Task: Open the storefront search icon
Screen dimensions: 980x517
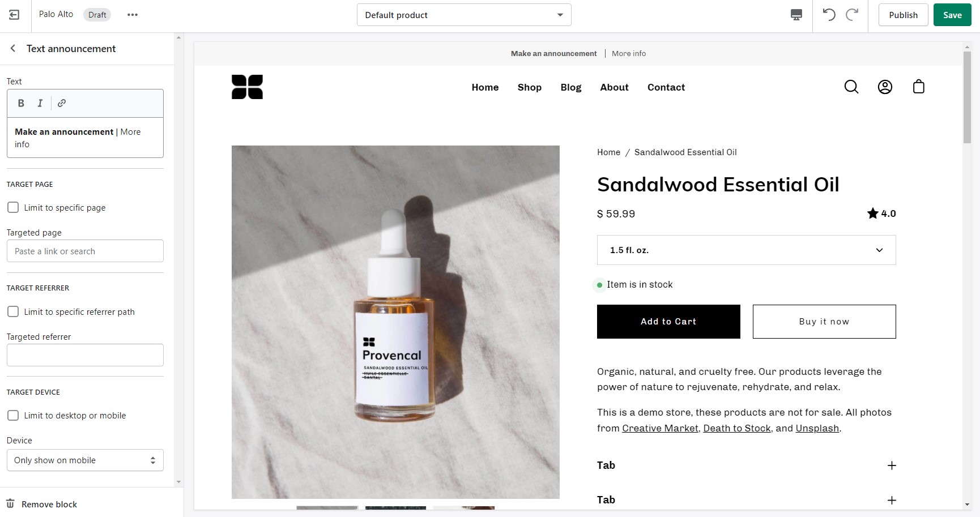Action: click(851, 87)
